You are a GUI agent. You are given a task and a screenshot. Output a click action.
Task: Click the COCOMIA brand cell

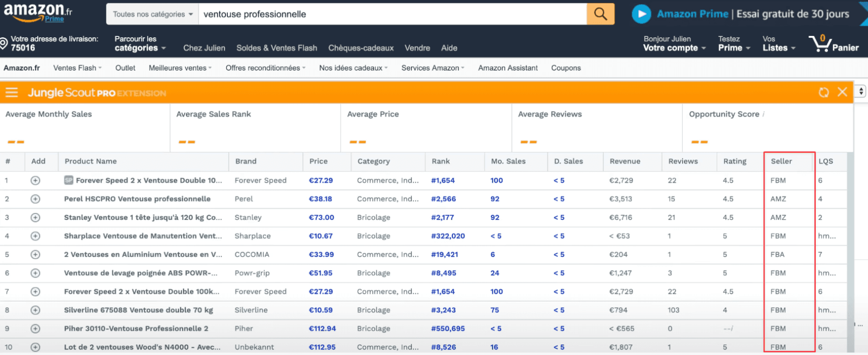point(252,255)
